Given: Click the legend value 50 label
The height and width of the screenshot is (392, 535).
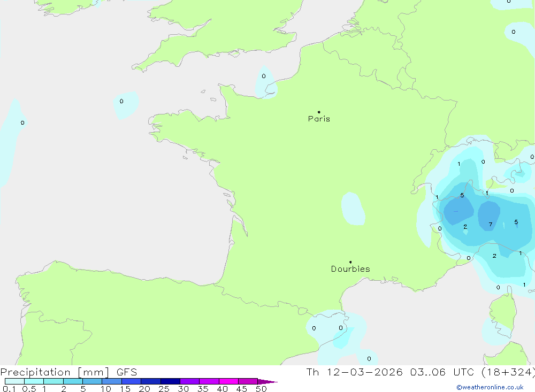Looking at the screenshot, I should (261, 389).
